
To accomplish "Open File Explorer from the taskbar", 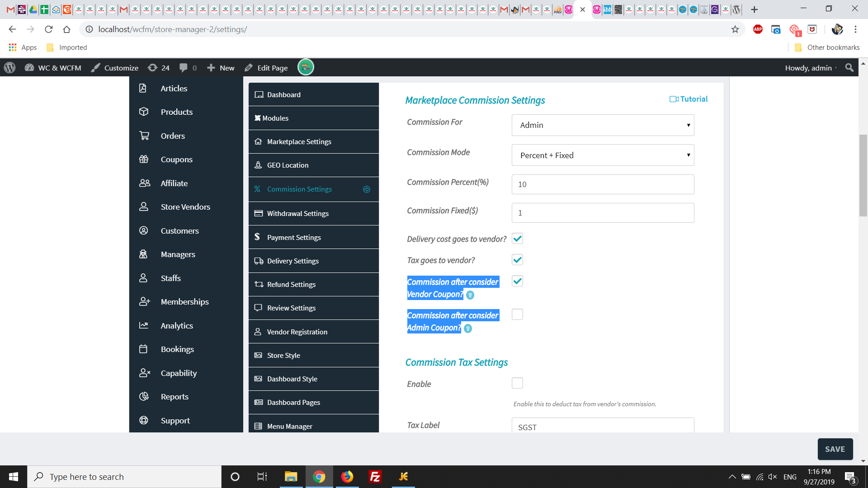I will click(x=291, y=477).
